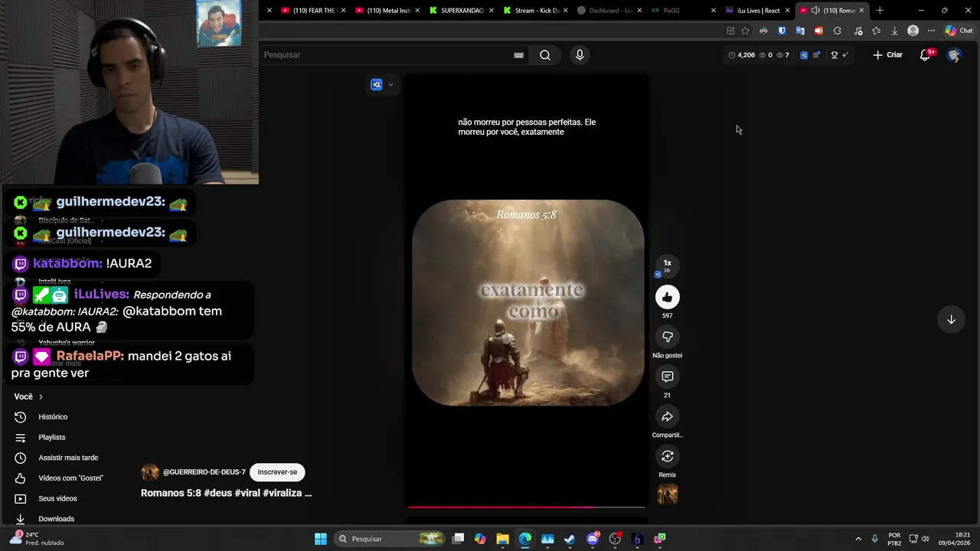Open the YouTube notifications bell
This screenshot has width=980, height=551.
925,55
